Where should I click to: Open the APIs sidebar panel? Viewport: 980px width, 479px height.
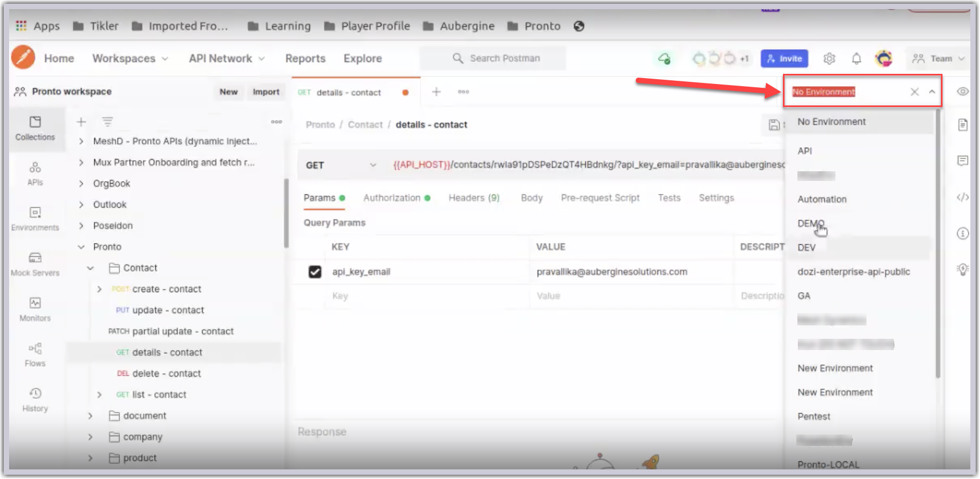pos(35,174)
